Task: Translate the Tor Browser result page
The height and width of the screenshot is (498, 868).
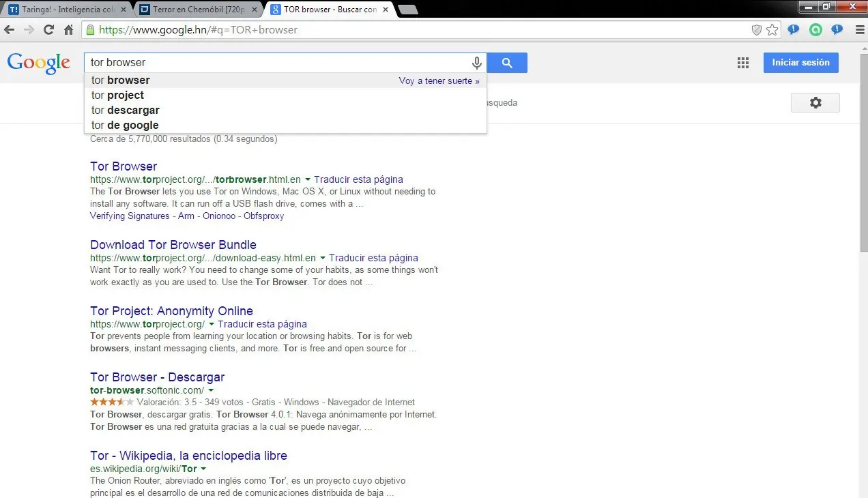Action: [358, 180]
